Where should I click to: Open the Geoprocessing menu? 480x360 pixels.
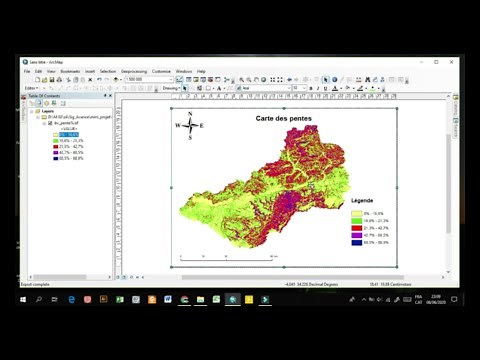(x=134, y=71)
